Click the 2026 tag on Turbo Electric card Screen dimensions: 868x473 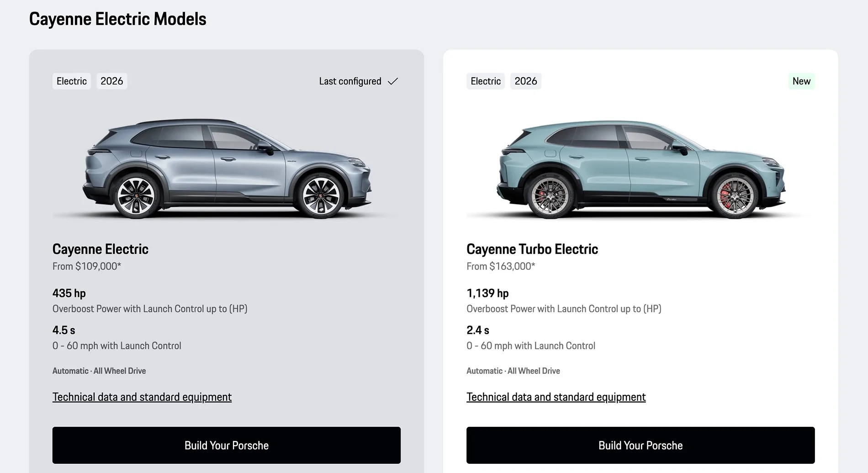pos(525,81)
